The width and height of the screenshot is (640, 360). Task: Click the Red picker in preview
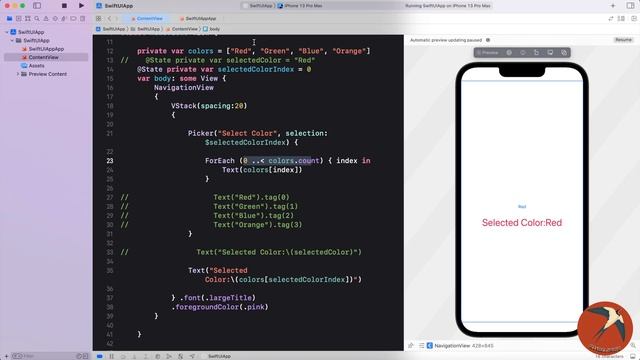coord(522,207)
